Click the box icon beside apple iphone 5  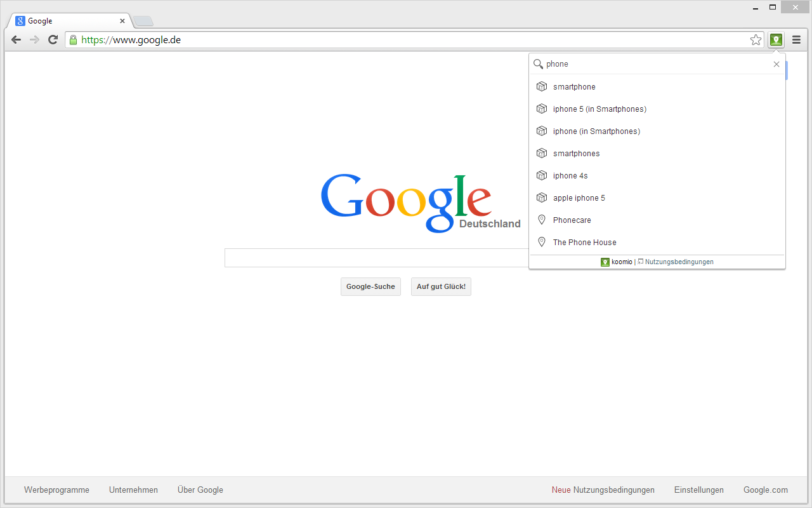pyautogui.click(x=542, y=197)
